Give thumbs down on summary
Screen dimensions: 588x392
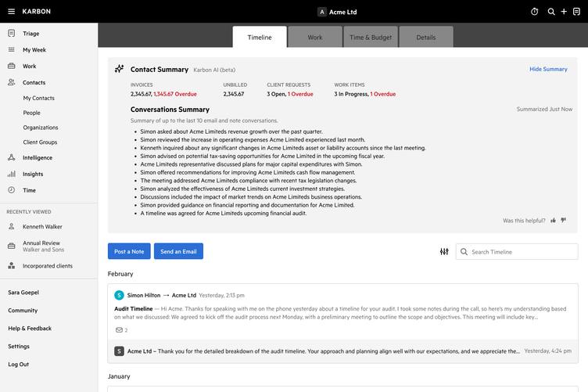coord(563,220)
